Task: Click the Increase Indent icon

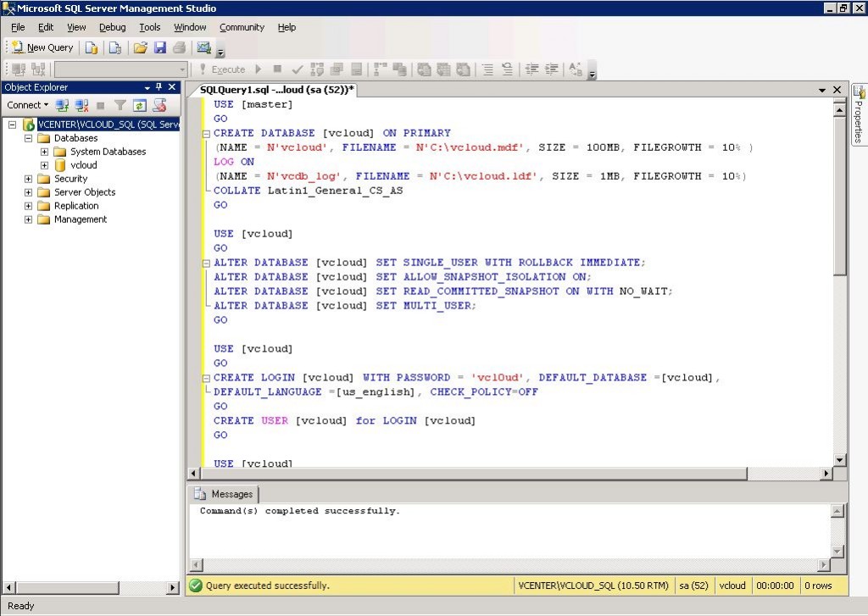Action: point(551,69)
